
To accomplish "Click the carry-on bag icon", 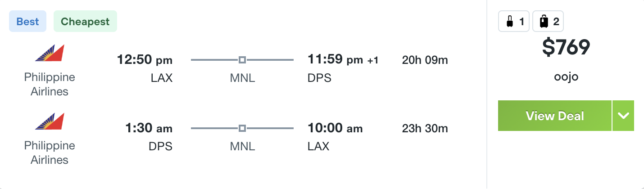I will pyautogui.click(x=510, y=22).
